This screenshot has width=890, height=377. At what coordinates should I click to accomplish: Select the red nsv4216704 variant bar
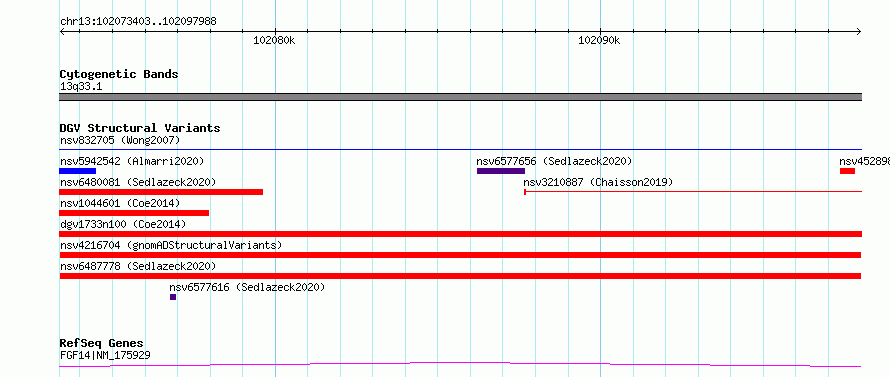[x=460, y=255]
